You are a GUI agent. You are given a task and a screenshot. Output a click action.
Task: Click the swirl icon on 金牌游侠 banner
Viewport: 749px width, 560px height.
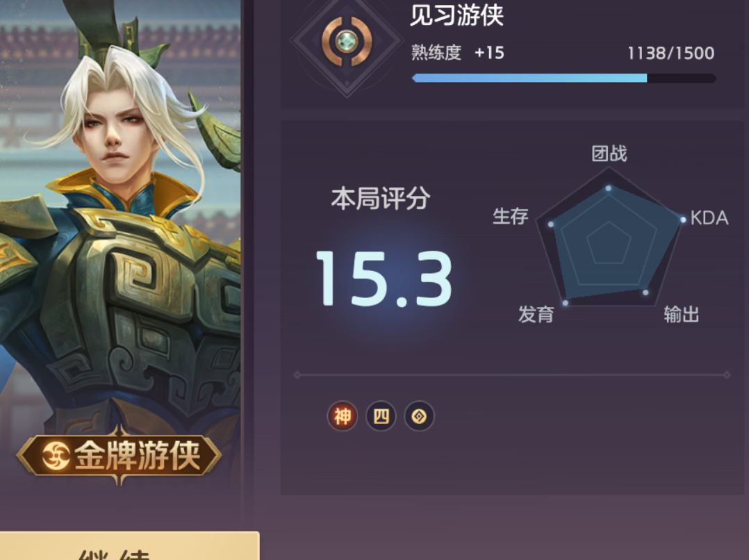click(56, 455)
